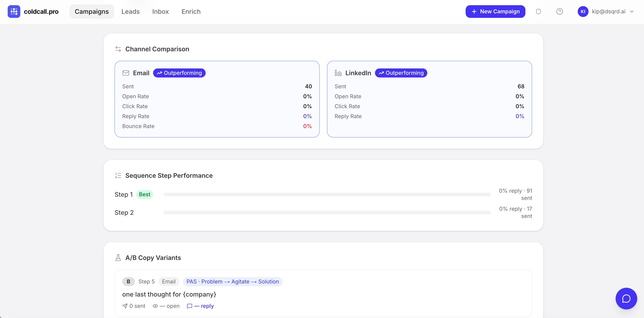Open the help question mark icon

click(x=559, y=12)
